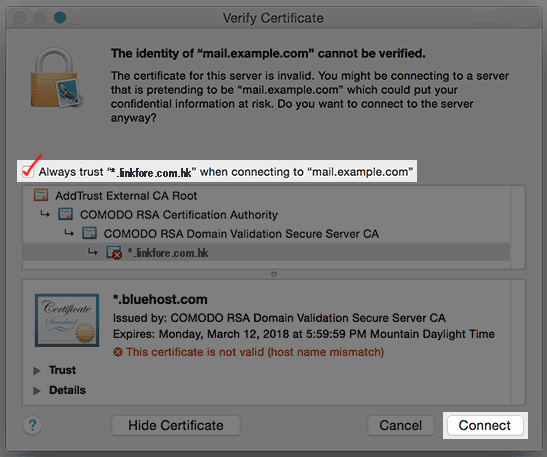Click the red error icon beside the validity warning
The height and width of the screenshot is (457, 547).
pos(118,352)
